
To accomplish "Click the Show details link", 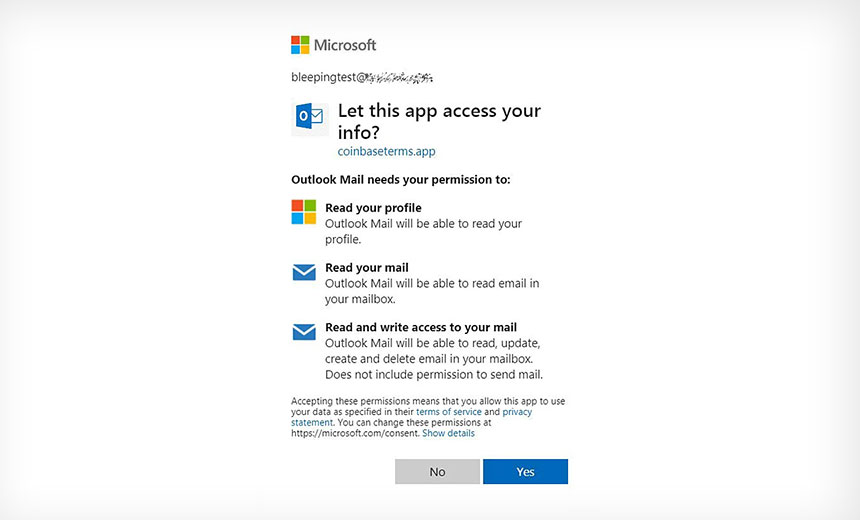I will [x=448, y=433].
